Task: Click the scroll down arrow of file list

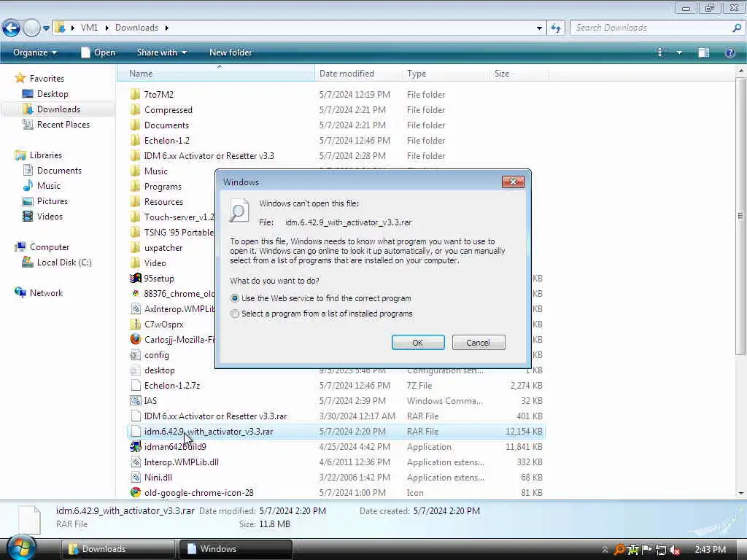Action: click(740, 494)
